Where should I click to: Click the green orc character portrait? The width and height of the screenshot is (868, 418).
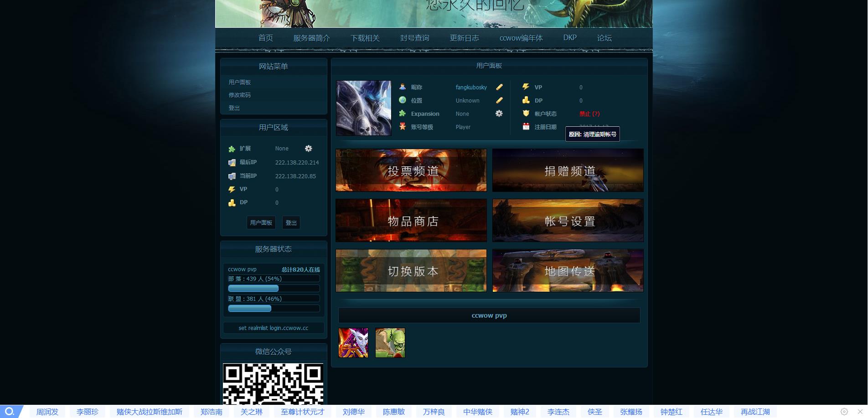390,343
